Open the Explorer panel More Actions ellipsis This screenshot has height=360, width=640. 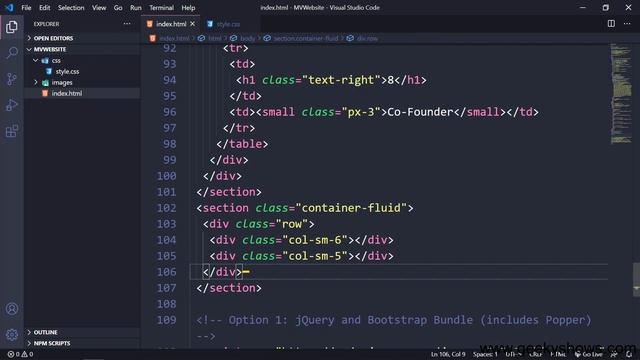coord(127,24)
